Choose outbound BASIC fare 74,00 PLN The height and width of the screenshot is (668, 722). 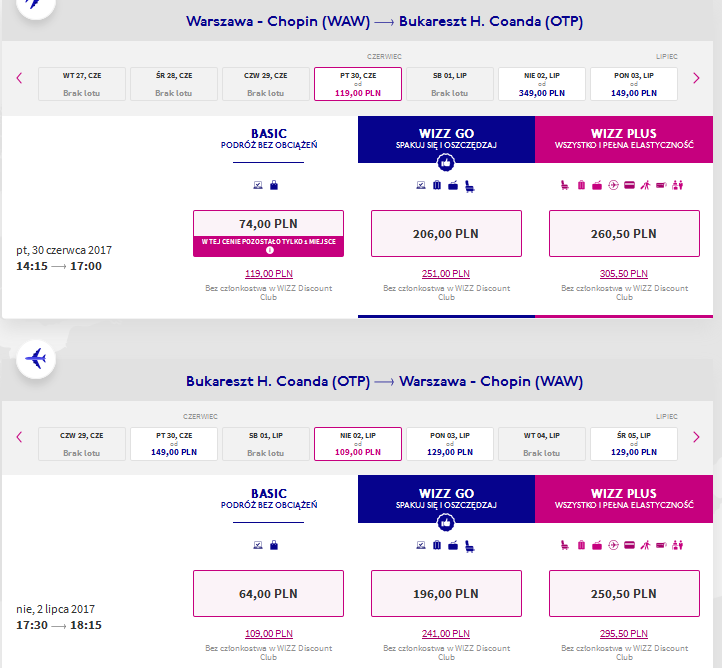click(x=268, y=233)
